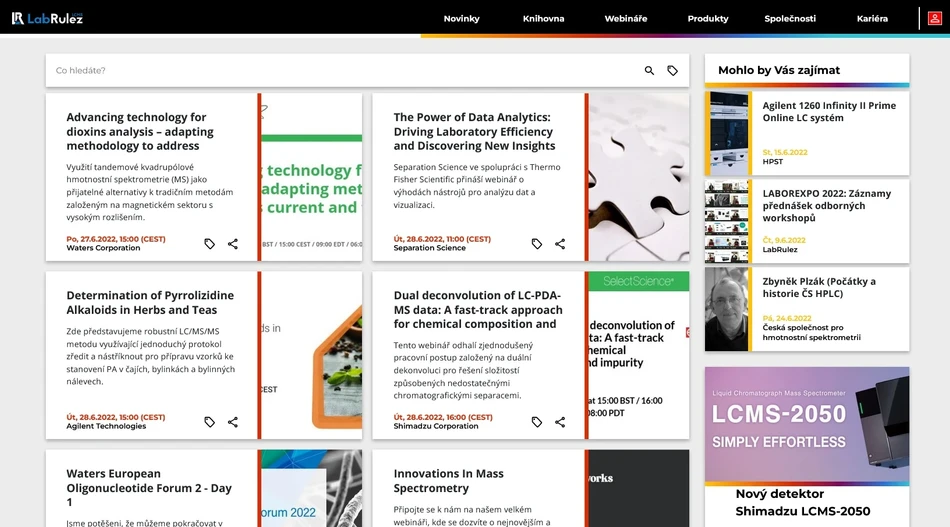Click herbs and teas thumbnail image
This screenshot has height=527, width=950.
point(312,355)
